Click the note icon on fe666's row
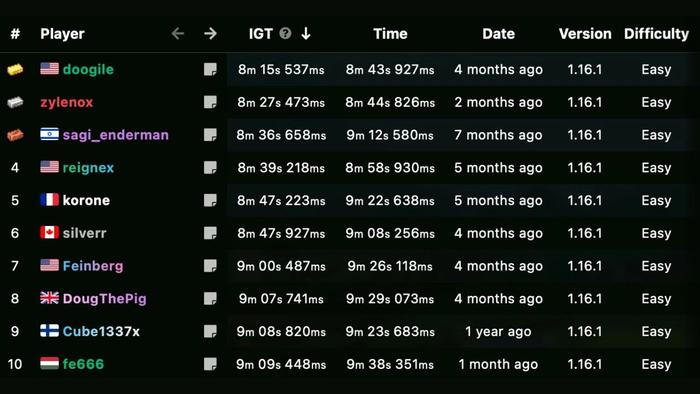The width and height of the screenshot is (700, 394). (x=210, y=364)
